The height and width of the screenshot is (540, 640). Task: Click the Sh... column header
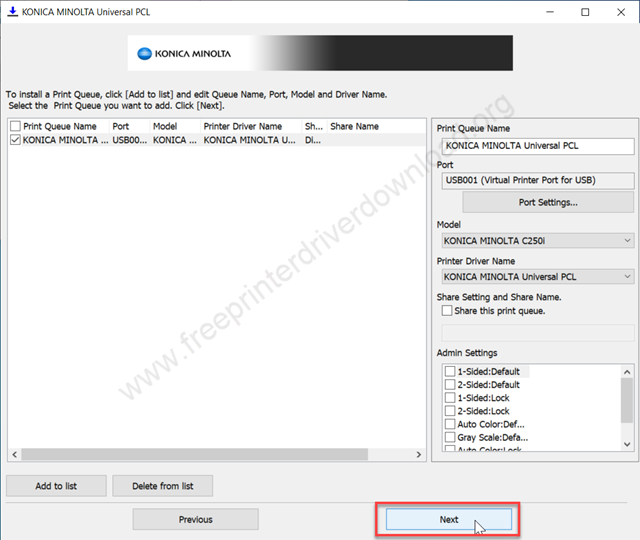(314, 126)
